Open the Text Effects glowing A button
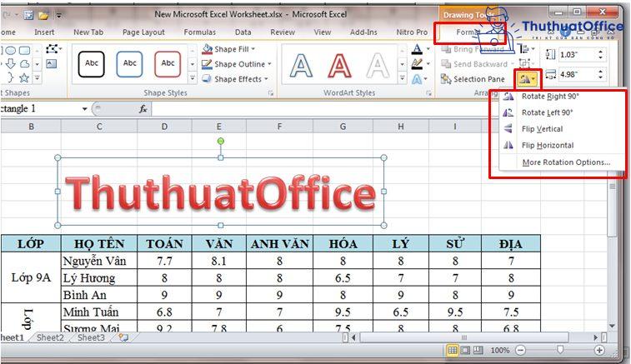Viewport: 631px width, 364px height. [417, 79]
